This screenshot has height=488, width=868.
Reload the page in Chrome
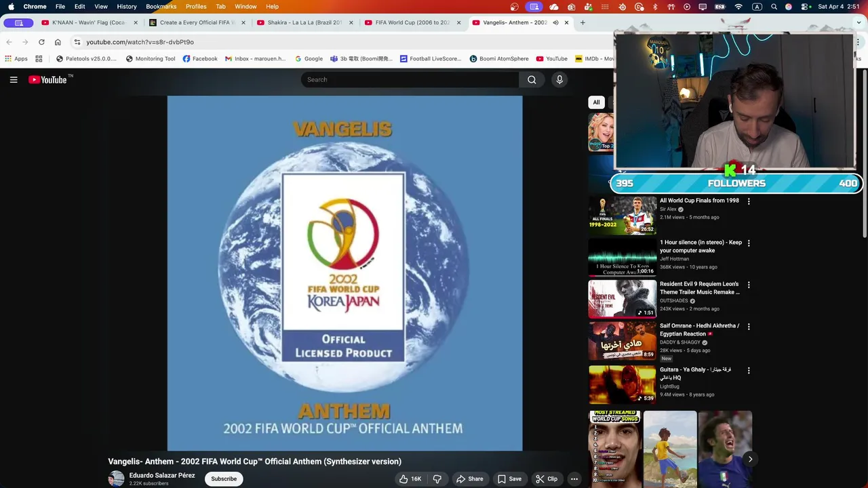pos(41,42)
